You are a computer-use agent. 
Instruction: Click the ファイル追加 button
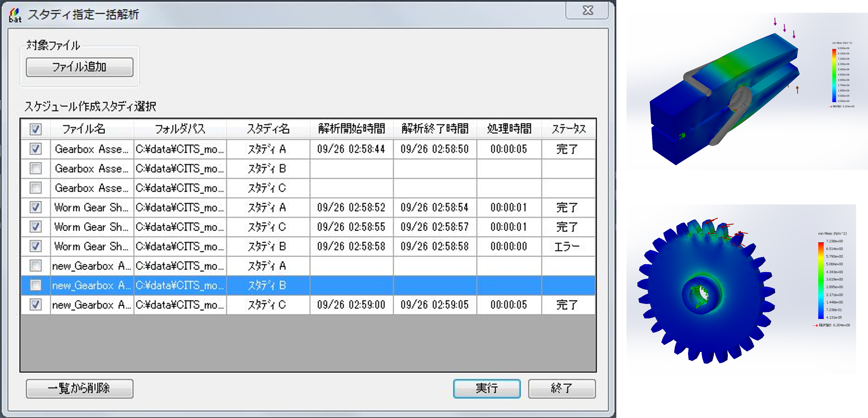(x=79, y=67)
